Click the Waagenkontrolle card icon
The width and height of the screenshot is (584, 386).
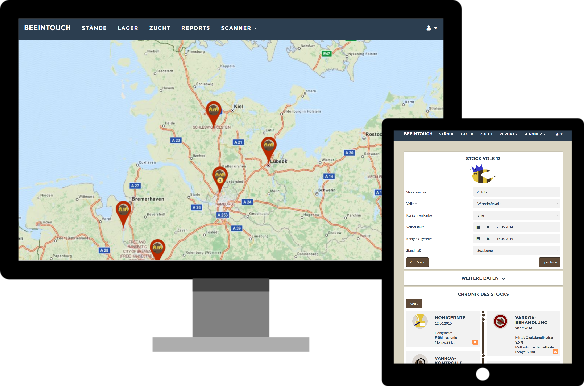[x=420, y=360]
